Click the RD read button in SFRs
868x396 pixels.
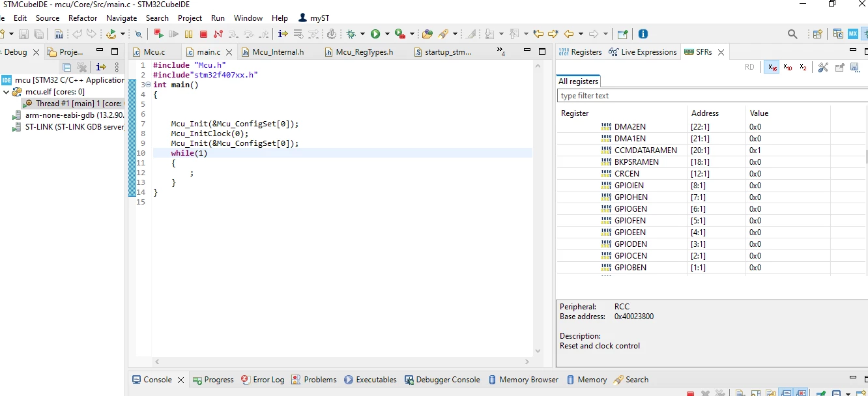tap(749, 67)
